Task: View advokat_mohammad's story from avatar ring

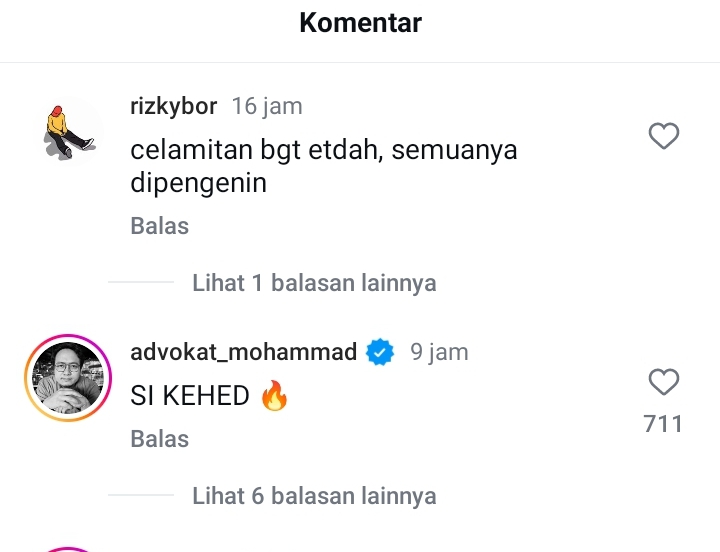Action: coord(68,377)
